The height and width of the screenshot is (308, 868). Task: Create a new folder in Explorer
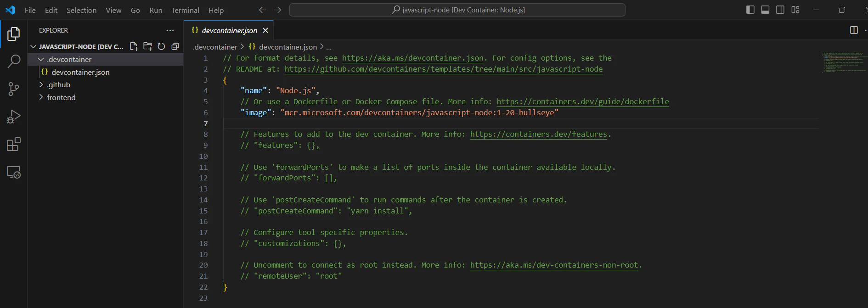(x=147, y=46)
